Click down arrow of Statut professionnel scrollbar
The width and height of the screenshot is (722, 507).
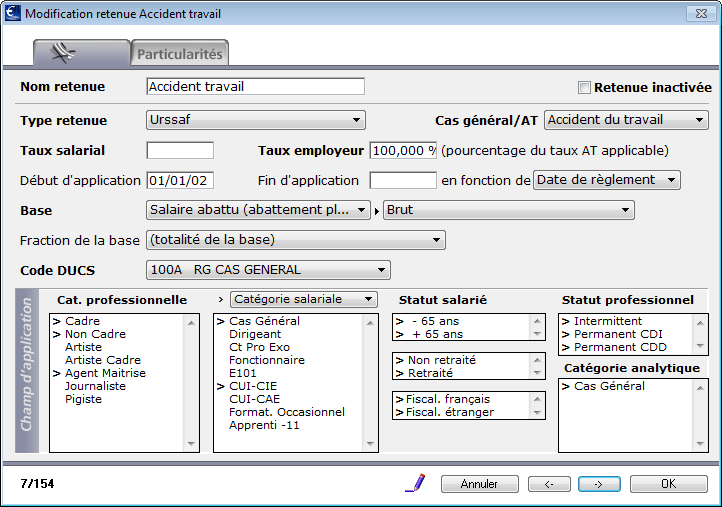coord(700,346)
